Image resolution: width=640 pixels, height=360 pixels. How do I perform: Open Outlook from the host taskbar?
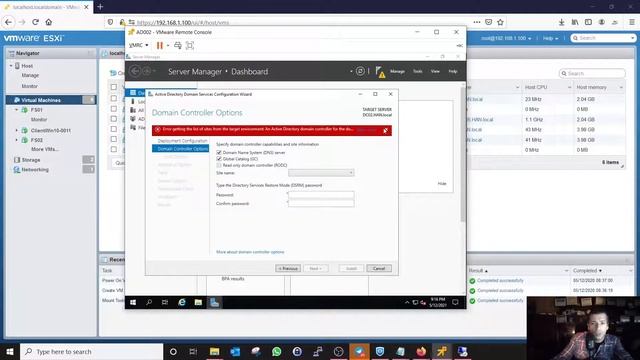click(235, 351)
